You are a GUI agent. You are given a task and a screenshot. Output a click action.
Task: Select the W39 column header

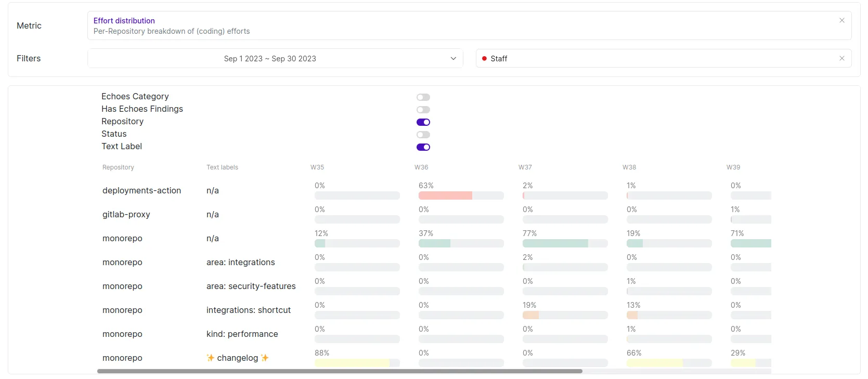(733, 167)
